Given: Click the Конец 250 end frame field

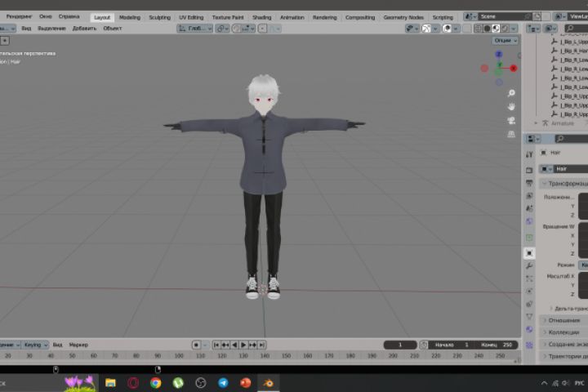Looking at the screenshot, I should point(497,345).
